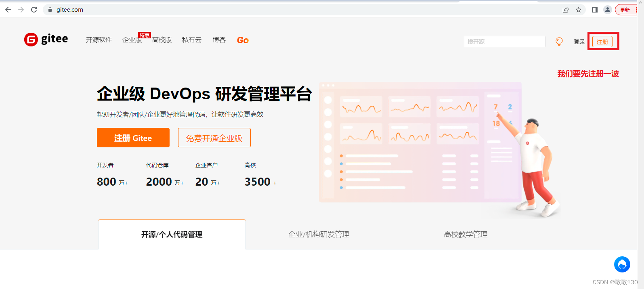This screenshot has height=289, width=644.
Task: Switch to the 企业/机构研发管理 tab
Action: pyautogui.click(x=319, y=235)
